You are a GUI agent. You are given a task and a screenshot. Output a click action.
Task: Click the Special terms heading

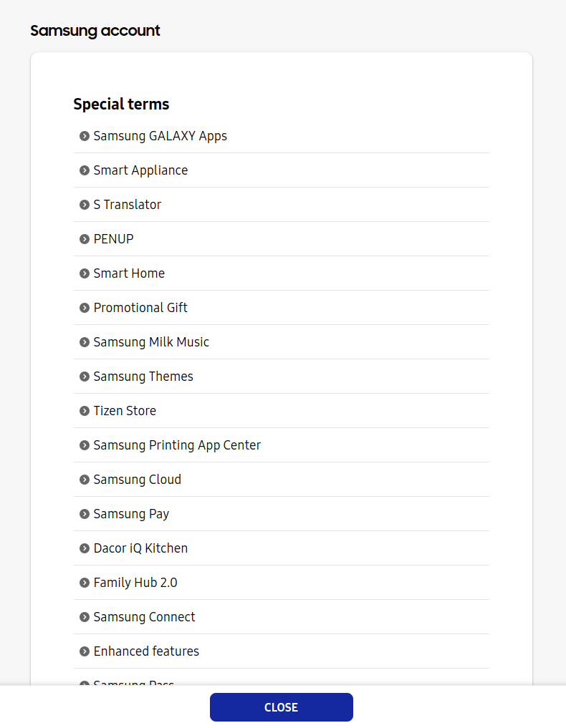(121, 105)
